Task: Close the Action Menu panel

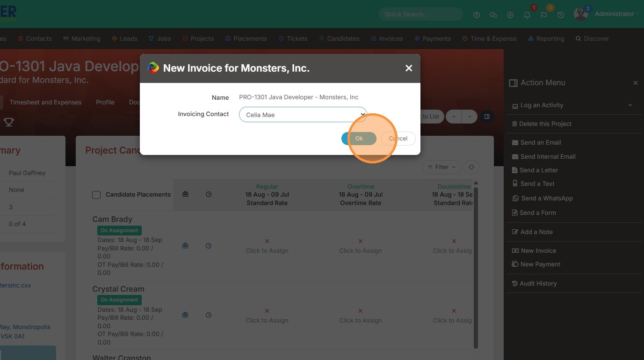Action: coord(636,83)
